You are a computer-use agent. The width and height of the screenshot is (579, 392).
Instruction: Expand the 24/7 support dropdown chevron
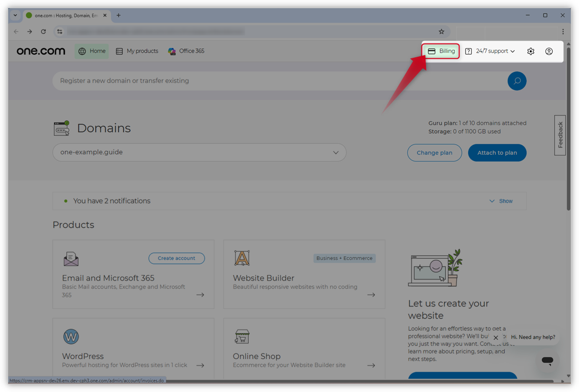(513, 51)
